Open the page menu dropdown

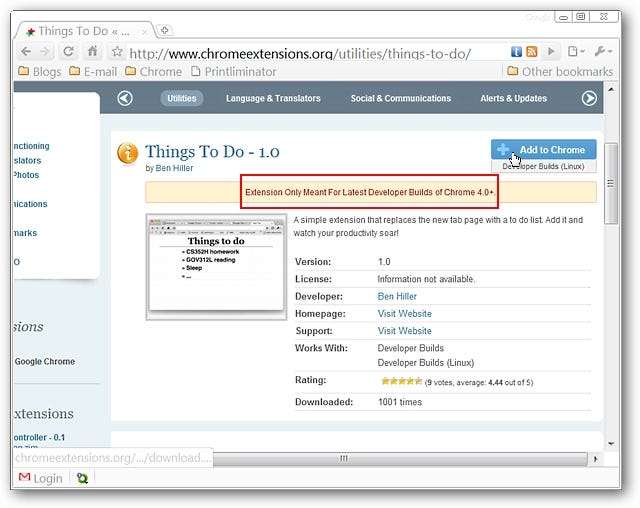pyautogui.click(x=576, y=51)
